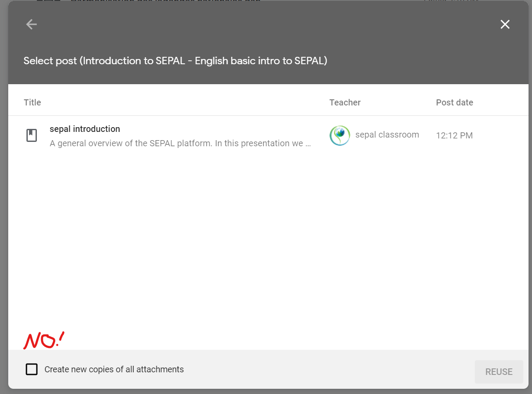Click the Title column header
This screenshot has height=394, width=532.
click(33, 102)
